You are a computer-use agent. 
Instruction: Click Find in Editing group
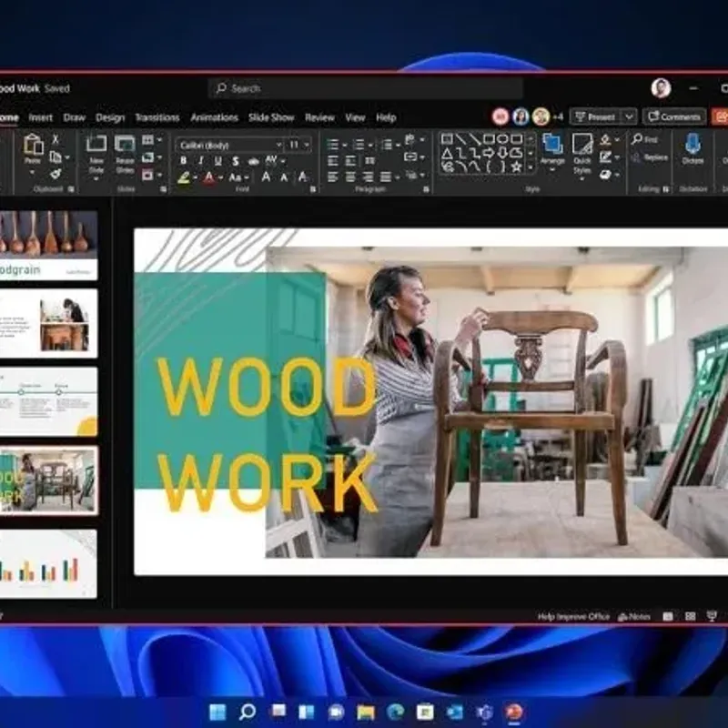645,139
